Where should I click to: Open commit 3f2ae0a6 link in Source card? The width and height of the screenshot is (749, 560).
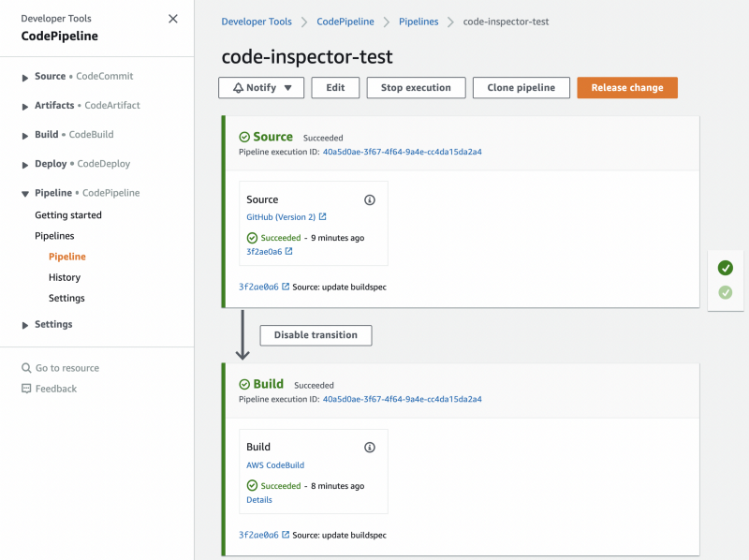(264, 252)
